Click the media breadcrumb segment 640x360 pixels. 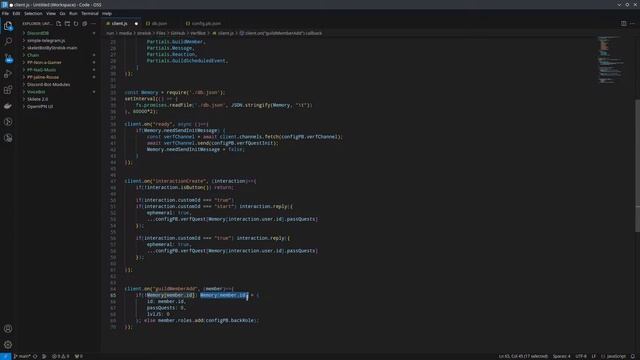(125, 33)
